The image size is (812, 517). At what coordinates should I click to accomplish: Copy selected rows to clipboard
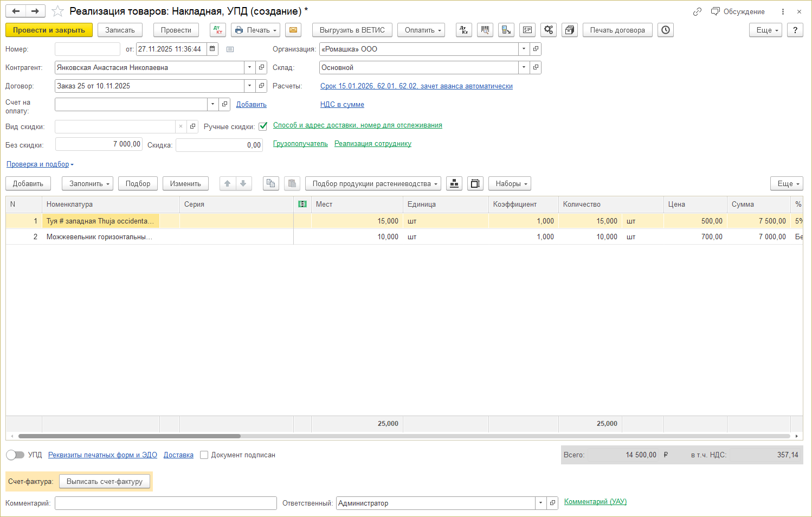[271, 184]
